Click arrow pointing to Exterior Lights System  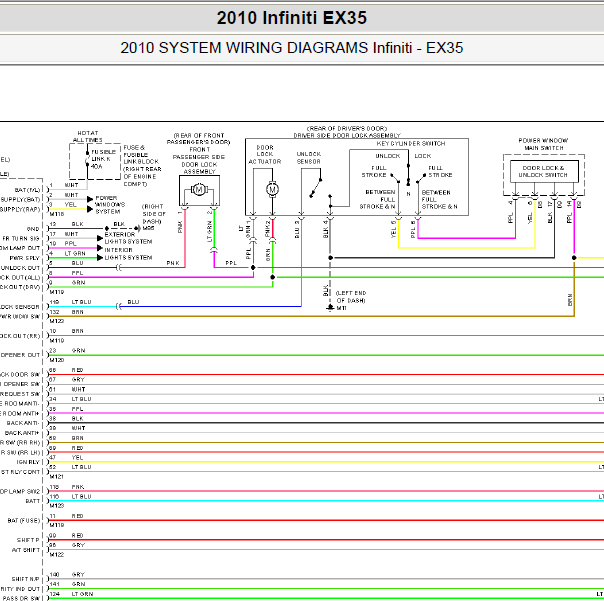(100, 238)
